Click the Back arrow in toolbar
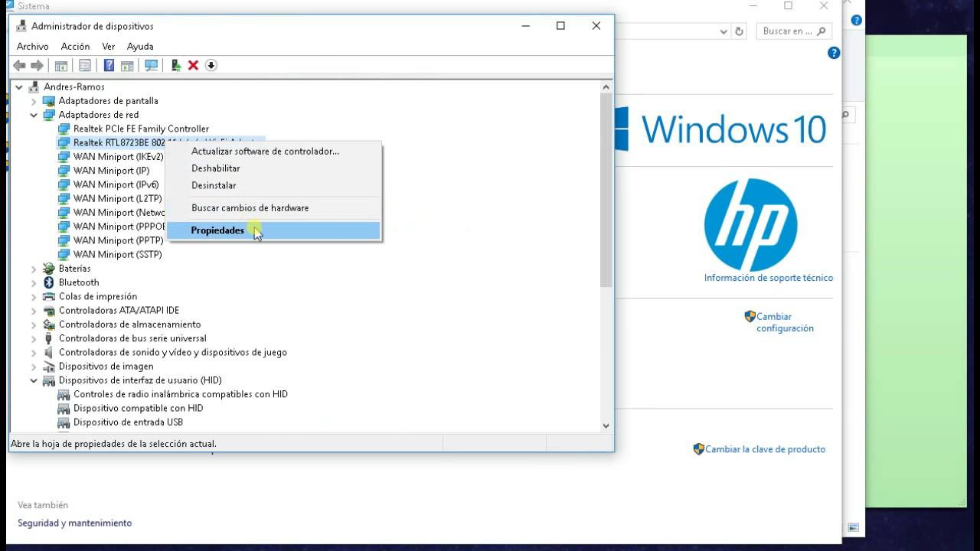This screenshot has width=980, height=551. [x=20, y=66]
